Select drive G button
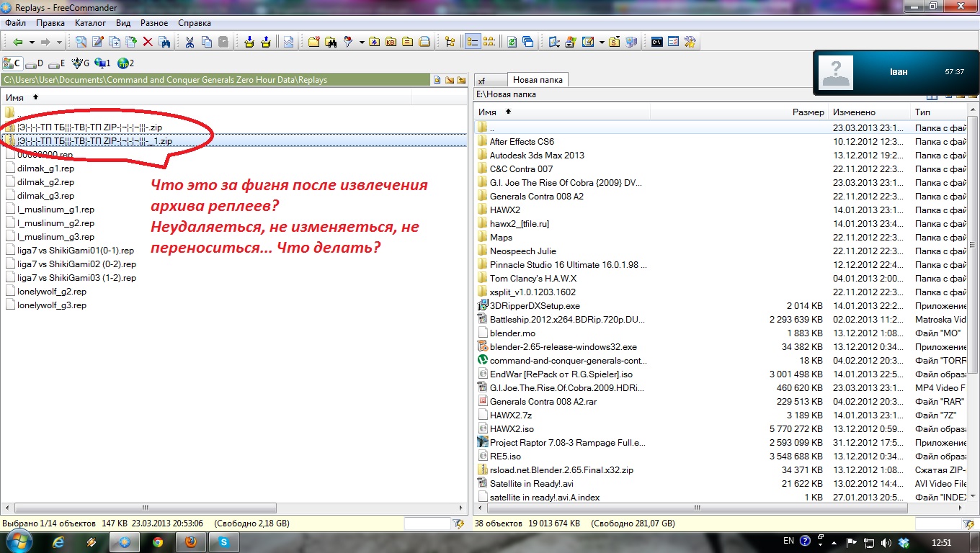Image resolution: width=980 pixels, height=553 pixels. (81, 63)
